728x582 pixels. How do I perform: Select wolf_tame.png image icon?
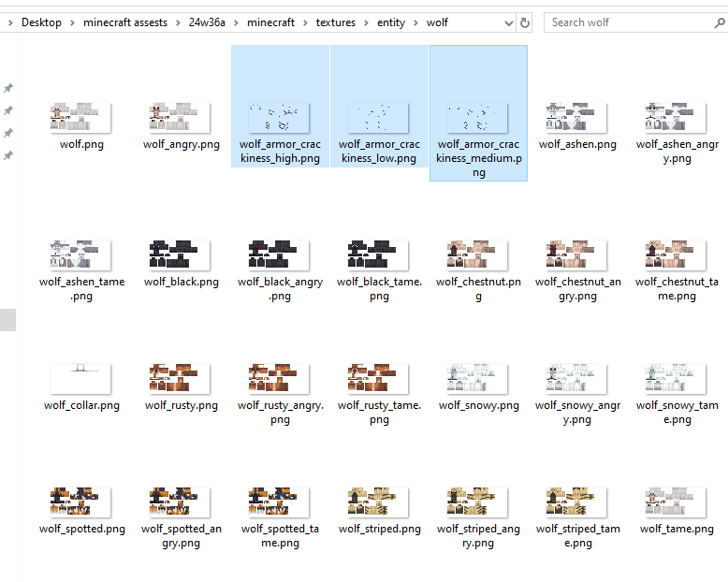coord(676,502)
